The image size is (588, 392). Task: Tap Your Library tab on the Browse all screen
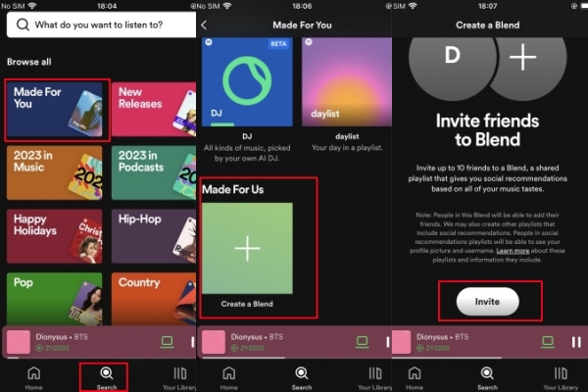coord(179,378)
